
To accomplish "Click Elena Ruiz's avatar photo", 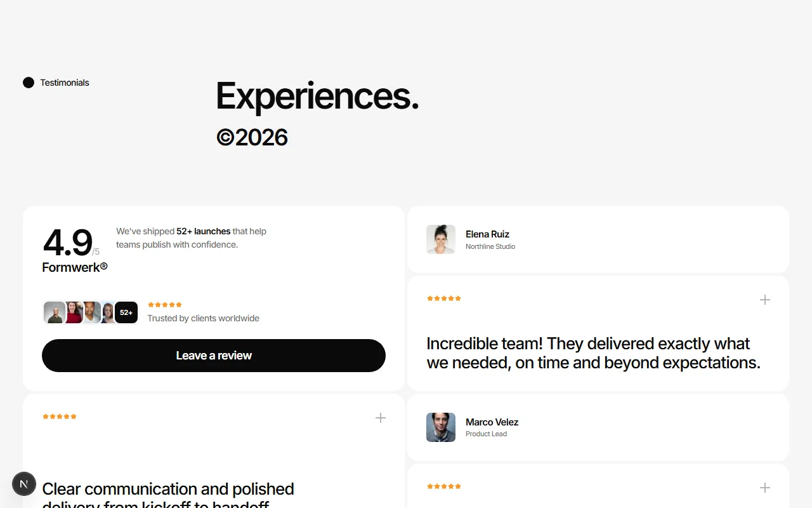I will (x=441, y=239).
